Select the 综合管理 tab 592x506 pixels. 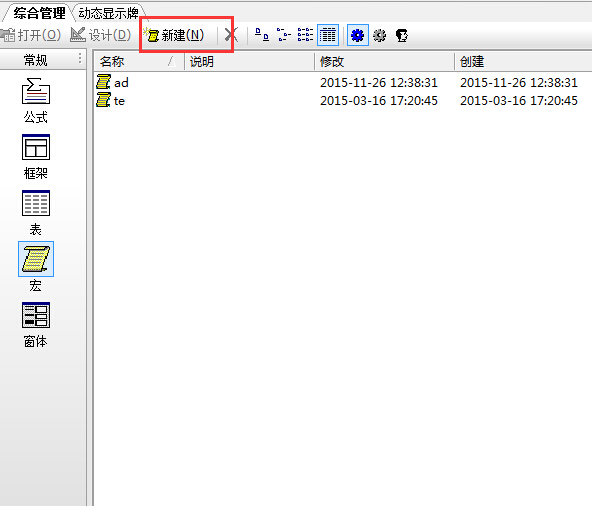39,13
